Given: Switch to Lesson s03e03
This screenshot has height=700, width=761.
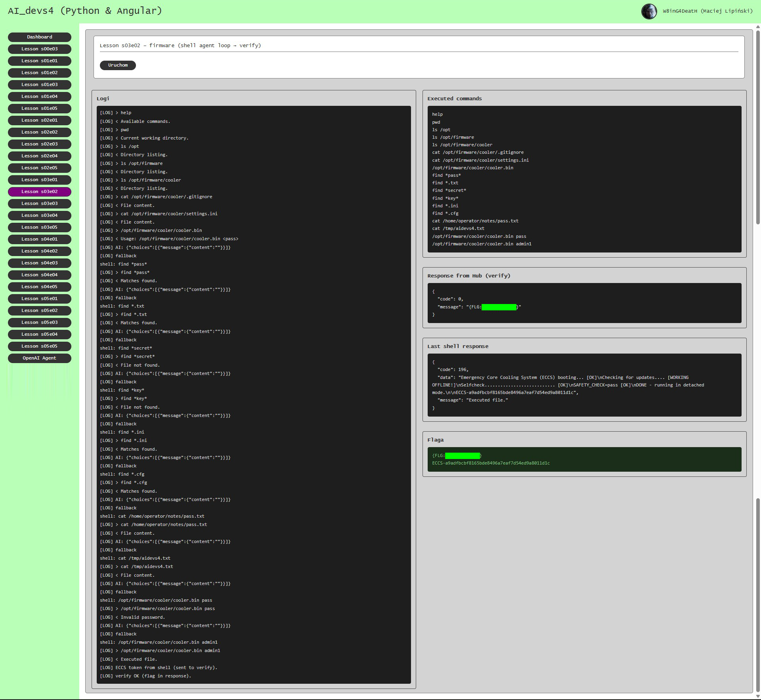Looking at the screenshot, I should coord(40,203).
